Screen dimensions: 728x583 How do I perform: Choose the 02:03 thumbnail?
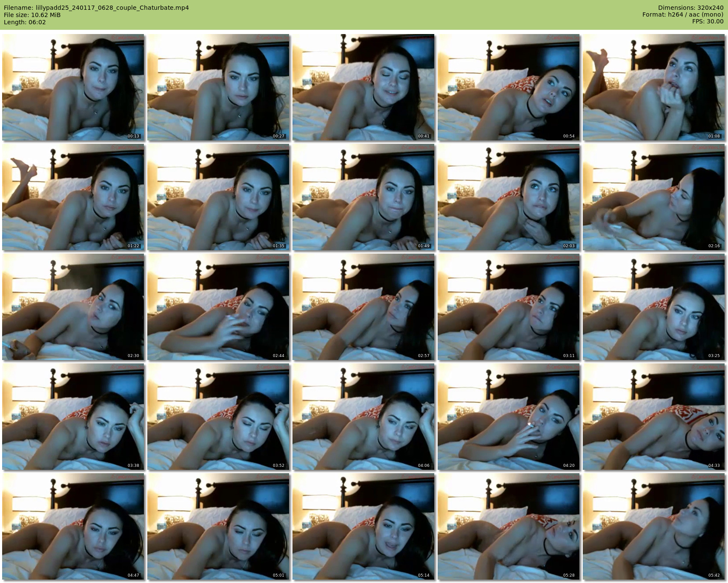point(509,197)
